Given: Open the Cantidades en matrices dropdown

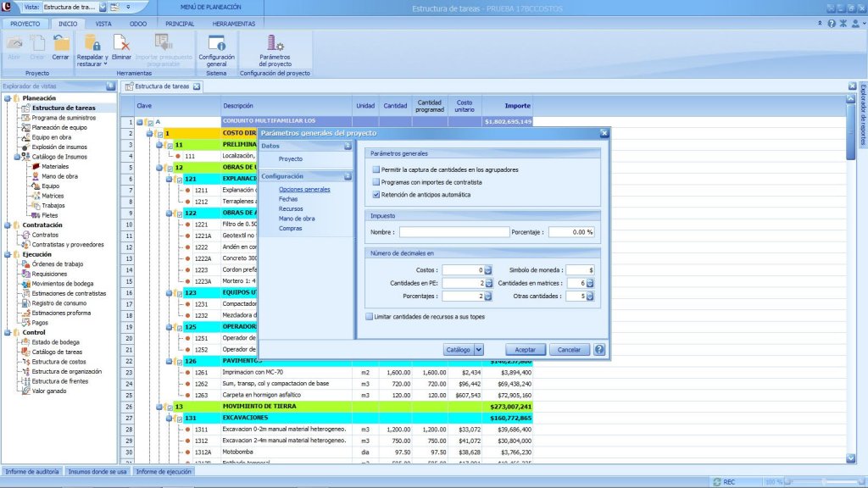Looking at the screenshot, I should coord(590,283).
